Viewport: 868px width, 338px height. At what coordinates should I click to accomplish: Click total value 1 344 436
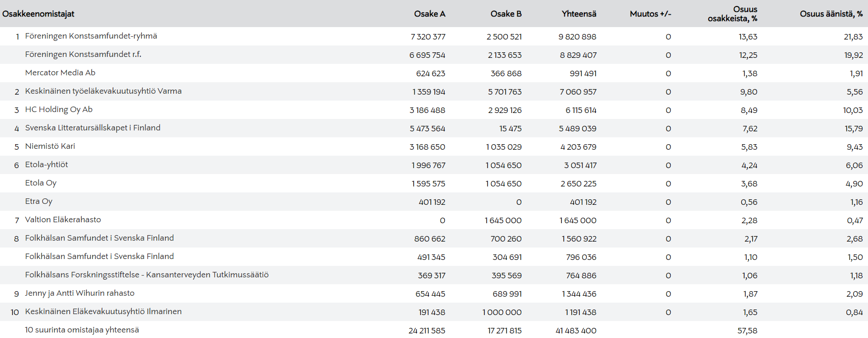579,294
